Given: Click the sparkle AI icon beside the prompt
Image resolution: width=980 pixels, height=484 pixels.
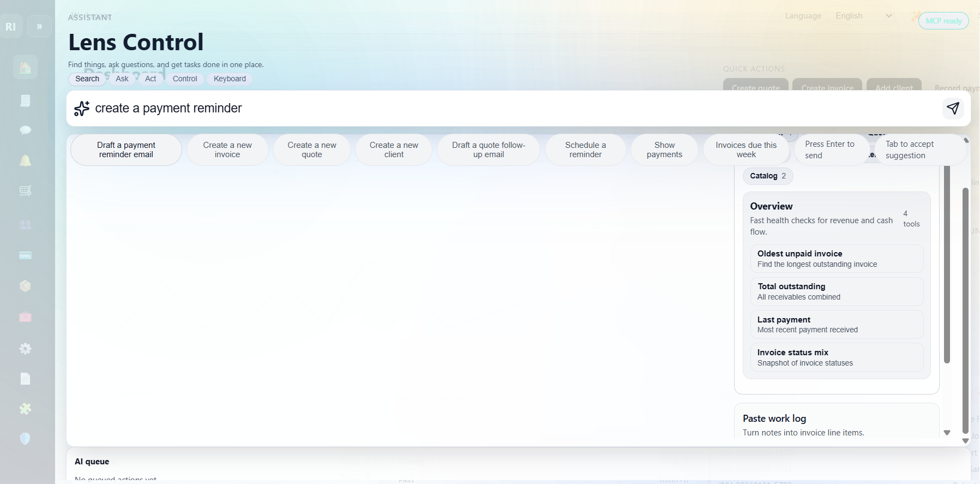Looking at the screenshot, I should pyautogui.click(x=82, y=108).
